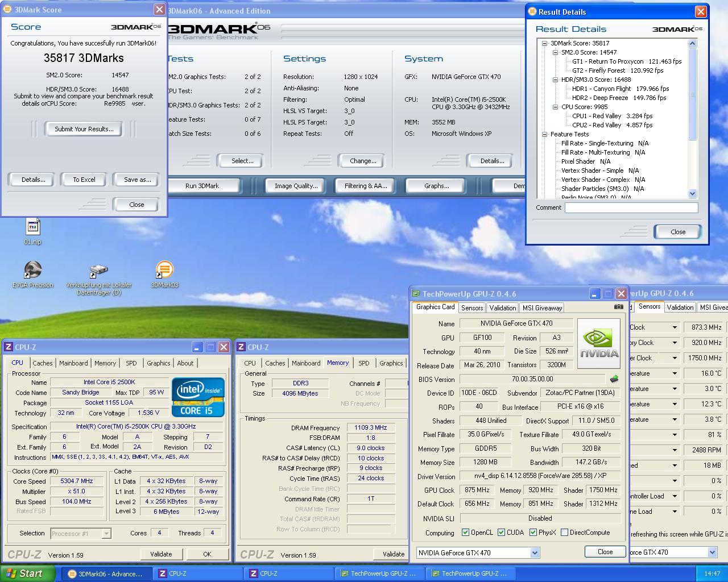This screenshot has width=728, height=582.
Task: Select HDR2 - Deep Freeze result row
Action: (619, 98)
